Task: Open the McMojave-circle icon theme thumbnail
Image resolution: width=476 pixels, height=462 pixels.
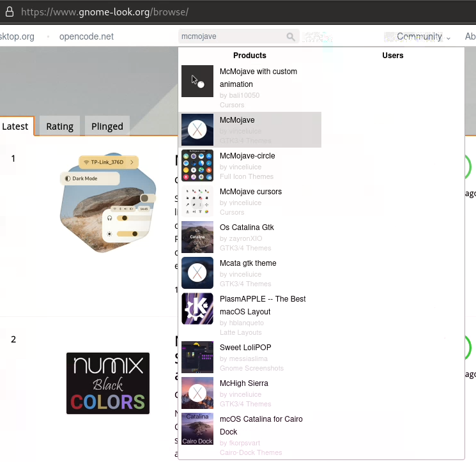Action: [x=197, y=166]
